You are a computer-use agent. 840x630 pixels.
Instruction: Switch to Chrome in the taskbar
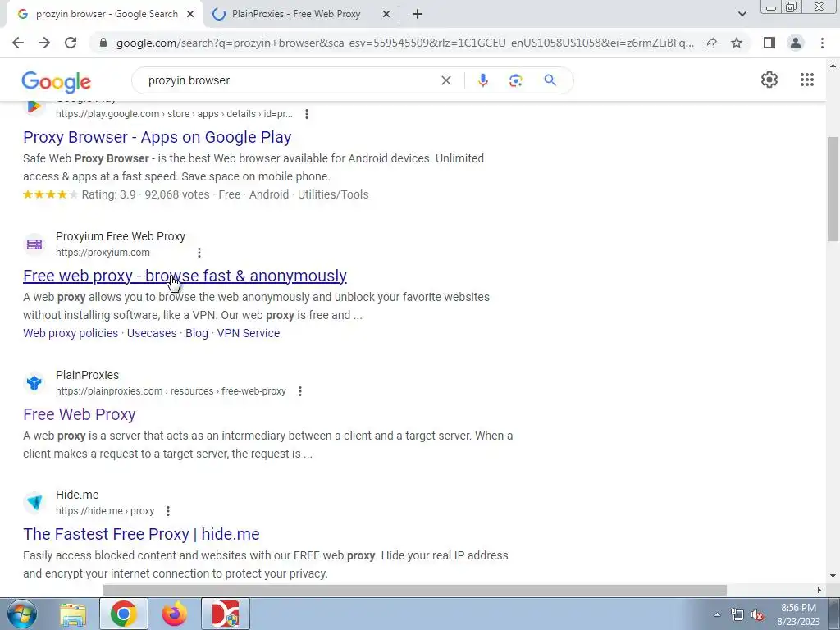click(x=124, y=614)
